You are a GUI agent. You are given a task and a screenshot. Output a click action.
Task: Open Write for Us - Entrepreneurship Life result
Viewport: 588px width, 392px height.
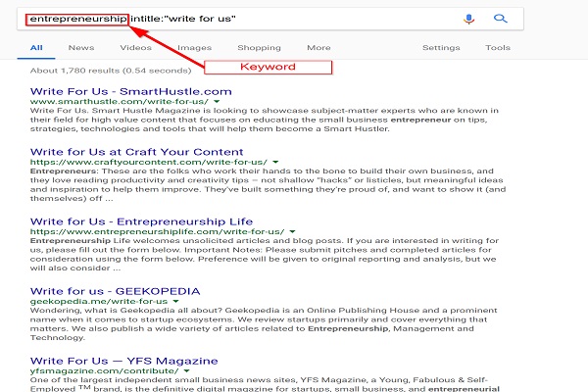[x=141, y=221]
